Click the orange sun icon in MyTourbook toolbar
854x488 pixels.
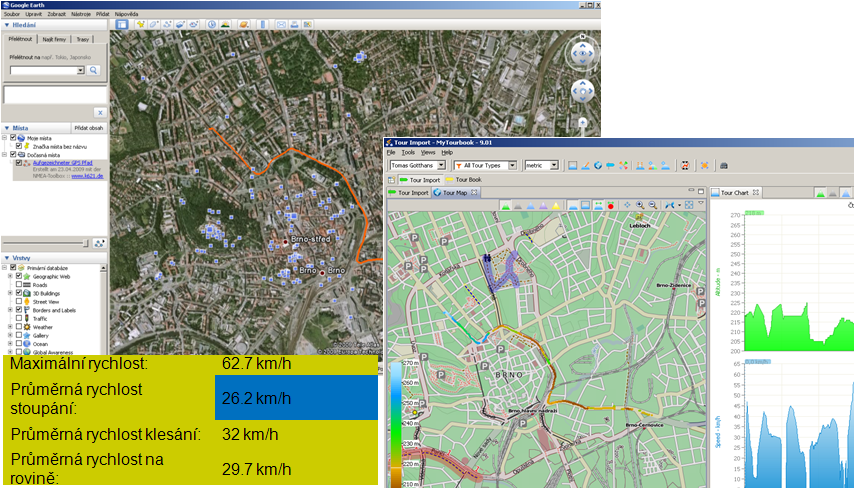click(x=704, y=166)
